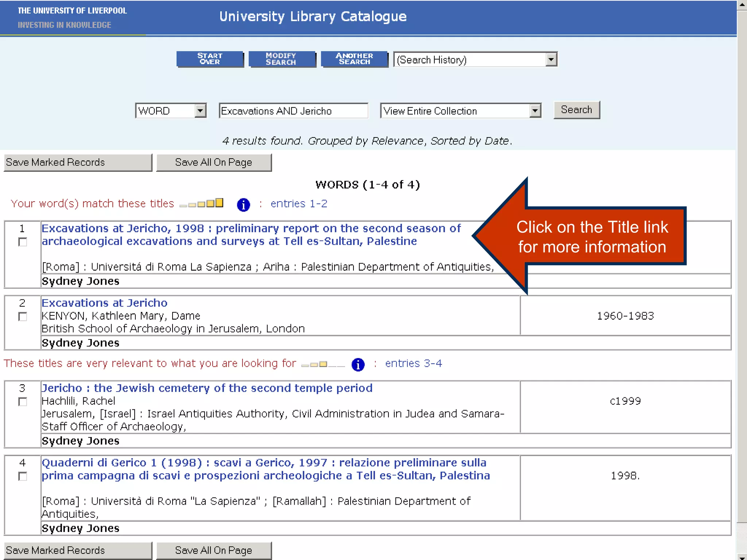Click the top relevance bar graphic
This screenshot has height=560, width=747.
pos(201,203)
